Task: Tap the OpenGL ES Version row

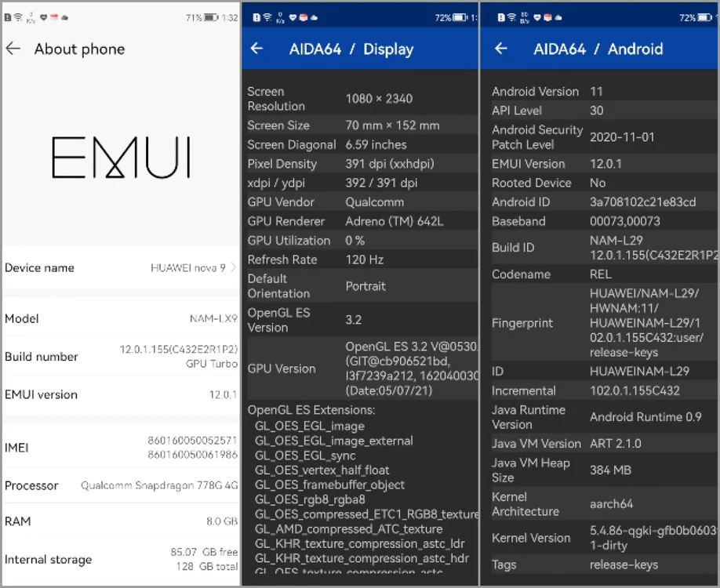Action: tap(362, 320)
